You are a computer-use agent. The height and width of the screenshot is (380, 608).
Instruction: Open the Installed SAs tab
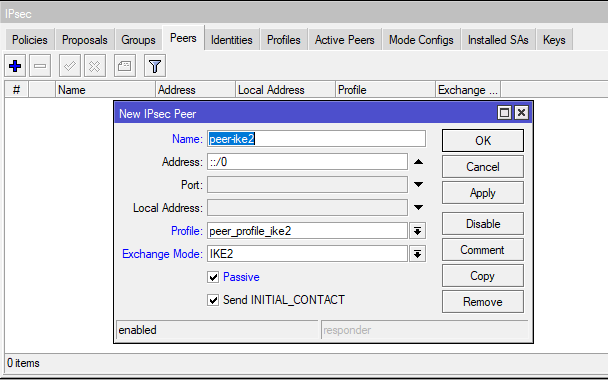pyautogui.click(x=498, y=40)
